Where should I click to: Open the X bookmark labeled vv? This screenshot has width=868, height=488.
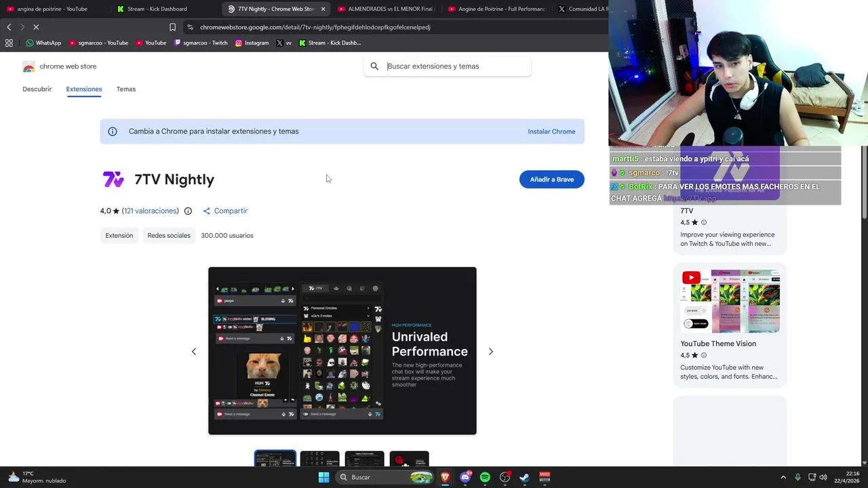click(x=284, y=43)
